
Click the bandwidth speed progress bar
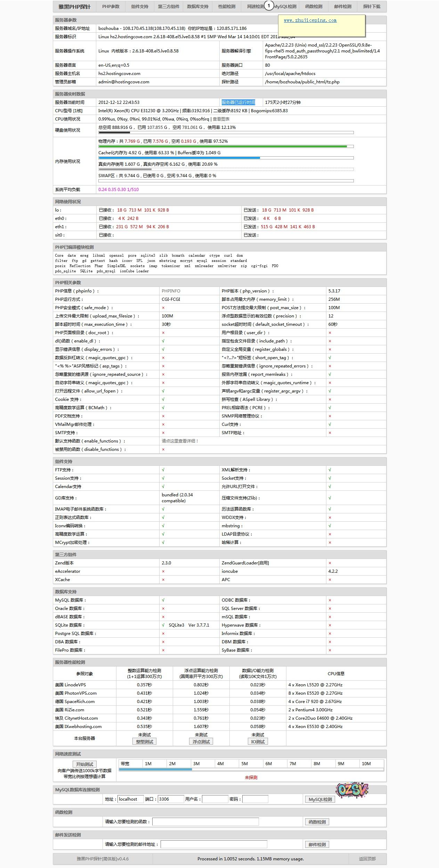pos(251,769)
